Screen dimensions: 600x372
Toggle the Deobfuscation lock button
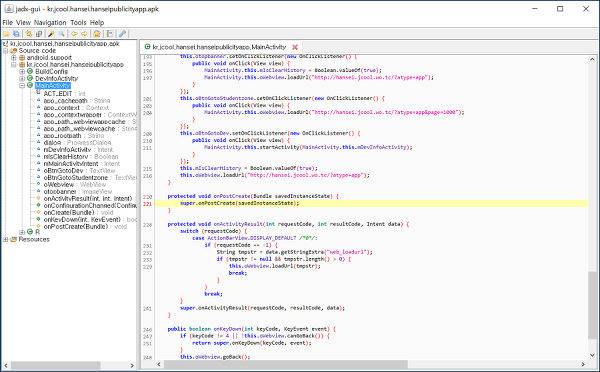tap(97, 34)
